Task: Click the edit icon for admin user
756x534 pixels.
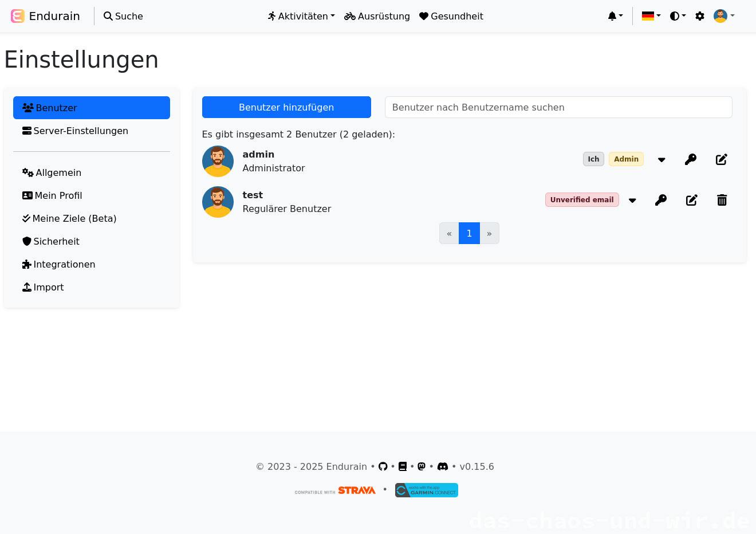Action: click(721, 159)
